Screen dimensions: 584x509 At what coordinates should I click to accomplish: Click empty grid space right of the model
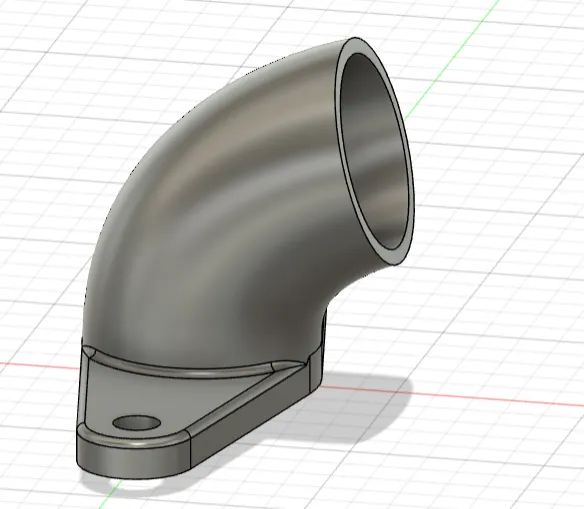503,261
